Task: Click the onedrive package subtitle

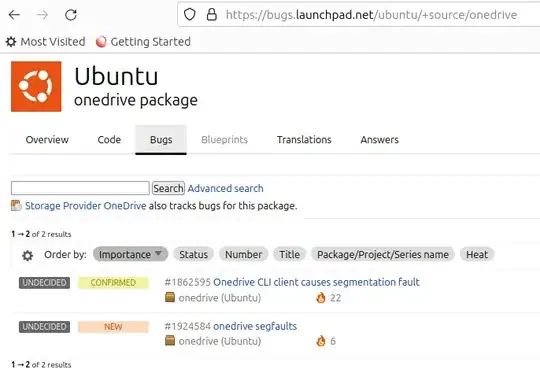Action: (x=136, y=100)
